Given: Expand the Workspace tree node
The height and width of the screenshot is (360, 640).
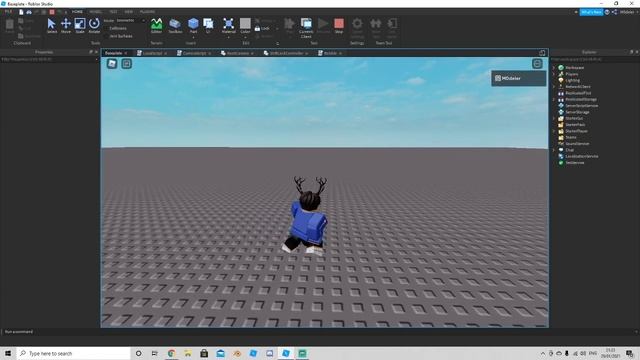Looking at the screenshot, I should tap(554, 68).
